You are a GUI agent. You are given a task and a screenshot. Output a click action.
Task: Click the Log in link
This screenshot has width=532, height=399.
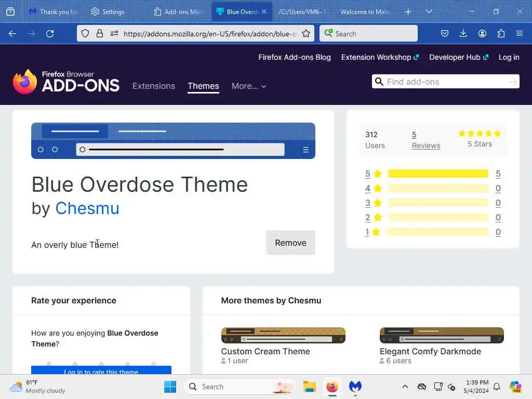click(x=509, y=57)
